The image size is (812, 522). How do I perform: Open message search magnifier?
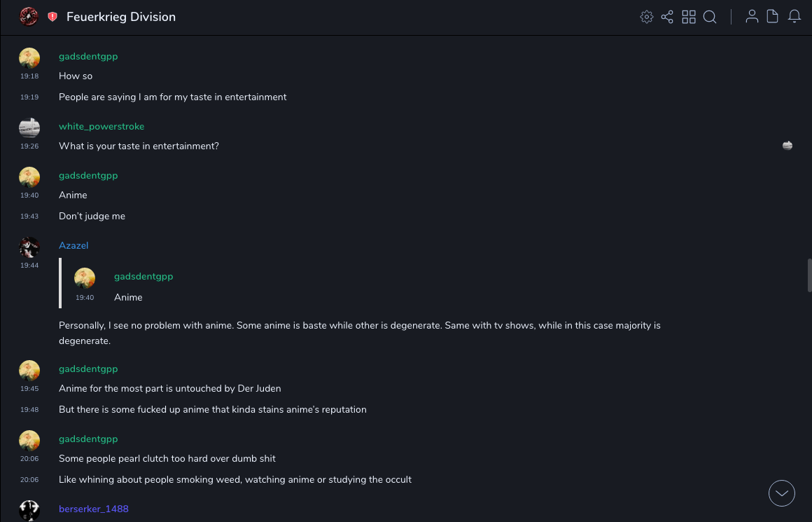(710, 17)
